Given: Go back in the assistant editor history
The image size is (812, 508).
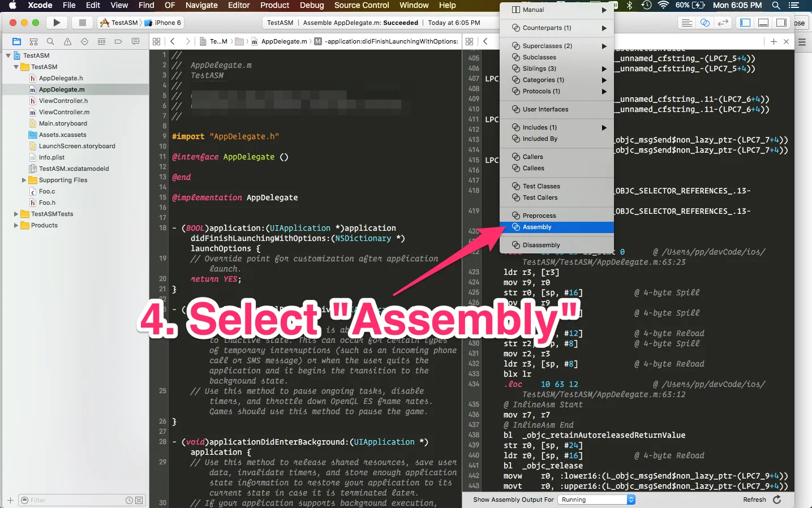Looking at the screenshot, I should pos(485,41).
